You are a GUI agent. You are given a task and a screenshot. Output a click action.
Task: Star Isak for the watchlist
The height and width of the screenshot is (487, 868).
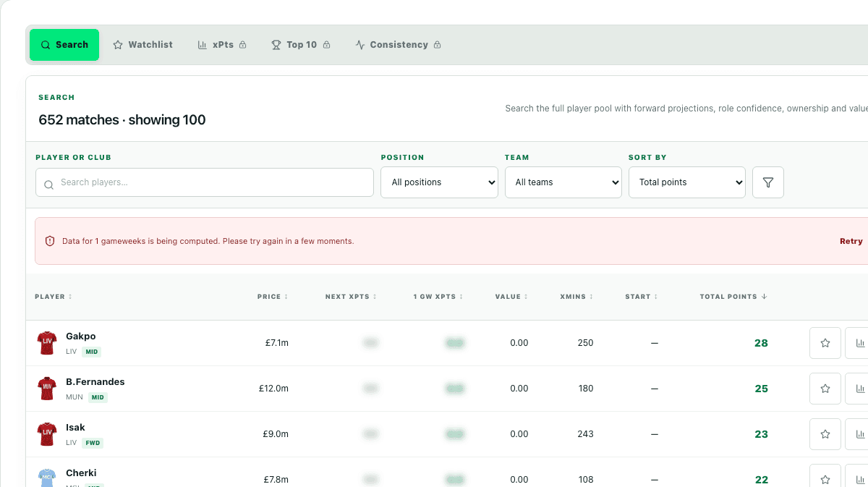tap(825, 434)
